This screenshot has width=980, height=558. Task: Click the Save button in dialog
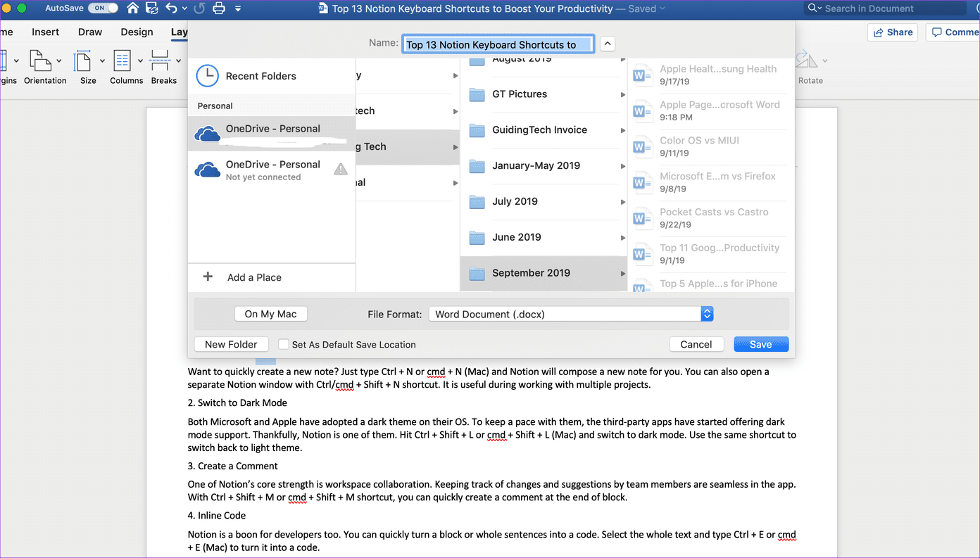coord(761,344)
